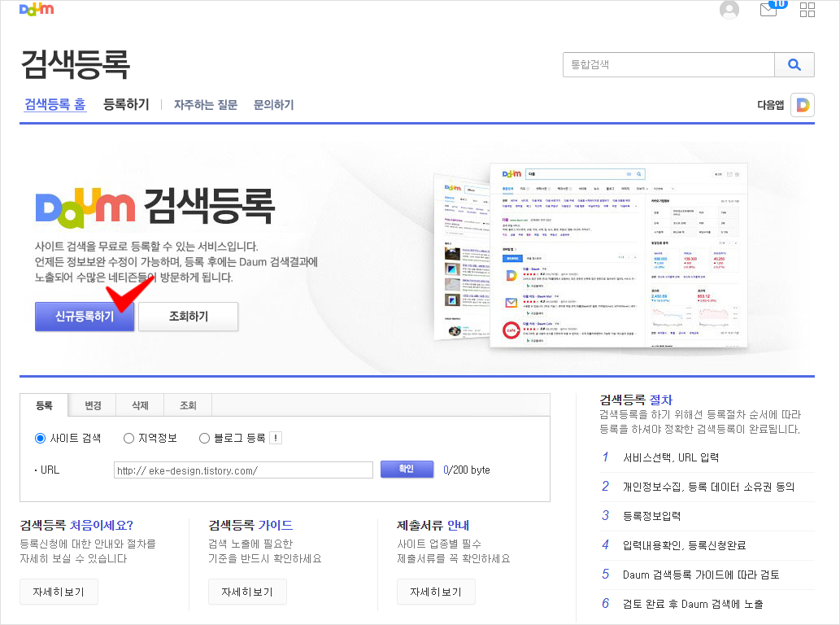Click the 다음앱 link

pyautogui.click(x=770, y=105)
